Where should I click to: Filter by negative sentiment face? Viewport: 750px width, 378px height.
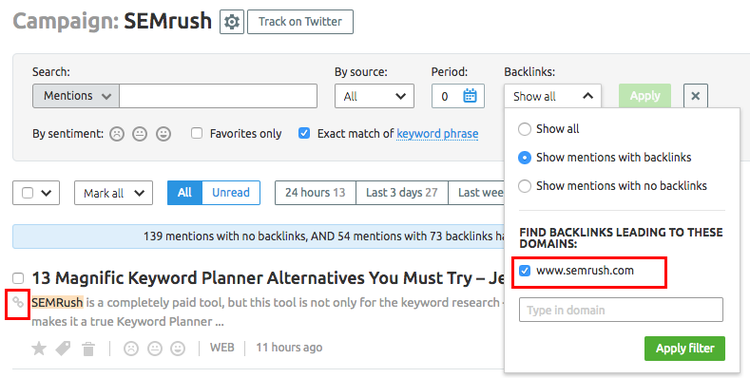coord(117,134)
